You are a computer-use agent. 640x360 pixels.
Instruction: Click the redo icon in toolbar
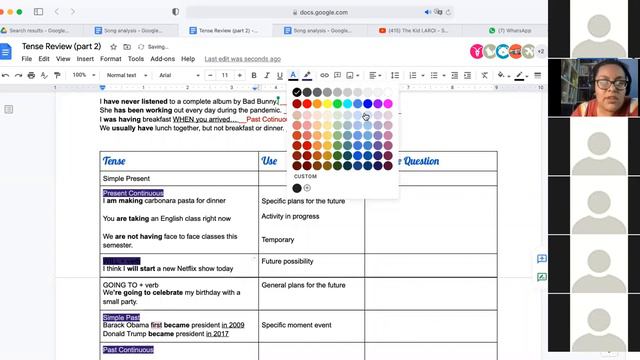(x=18, y=75)
